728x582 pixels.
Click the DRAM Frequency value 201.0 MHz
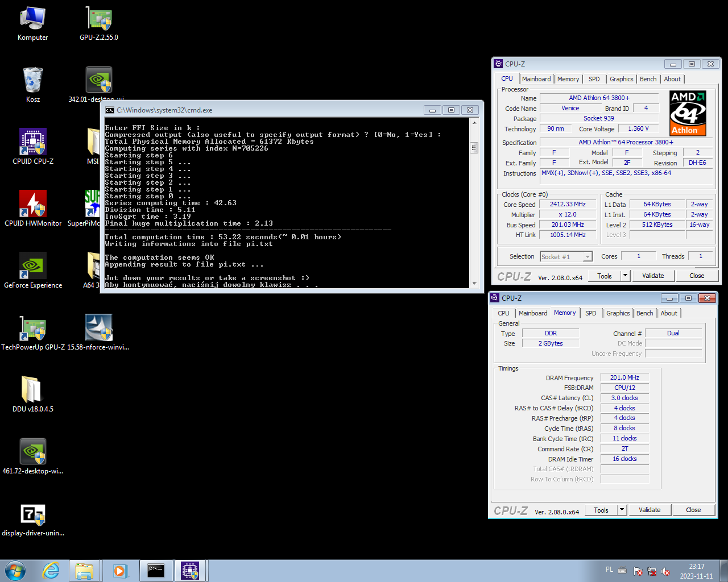pos(624,377)
